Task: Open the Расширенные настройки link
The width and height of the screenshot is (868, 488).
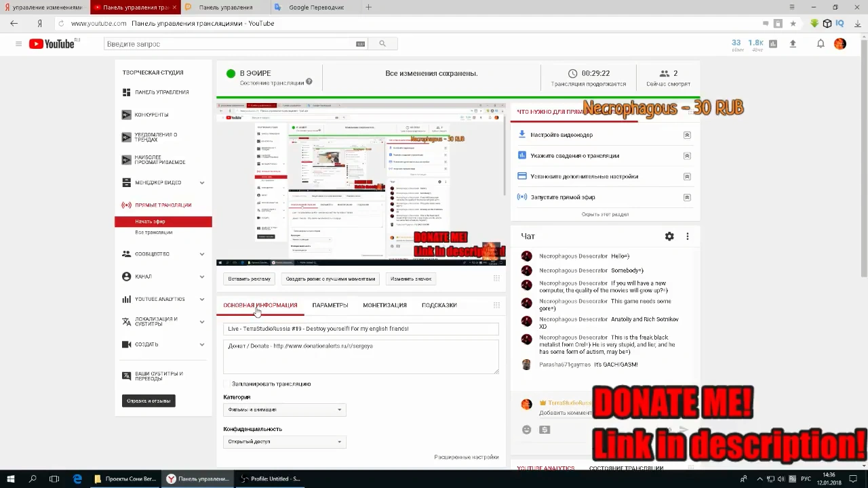Action: pyautogui.click(x=467, y=457)
